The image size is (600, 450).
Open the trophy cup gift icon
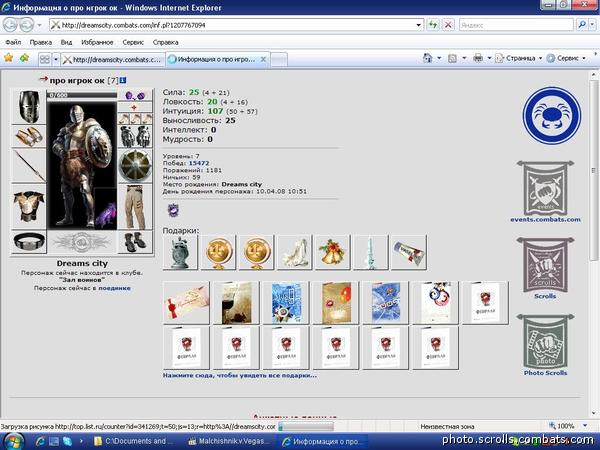(180, 252)
